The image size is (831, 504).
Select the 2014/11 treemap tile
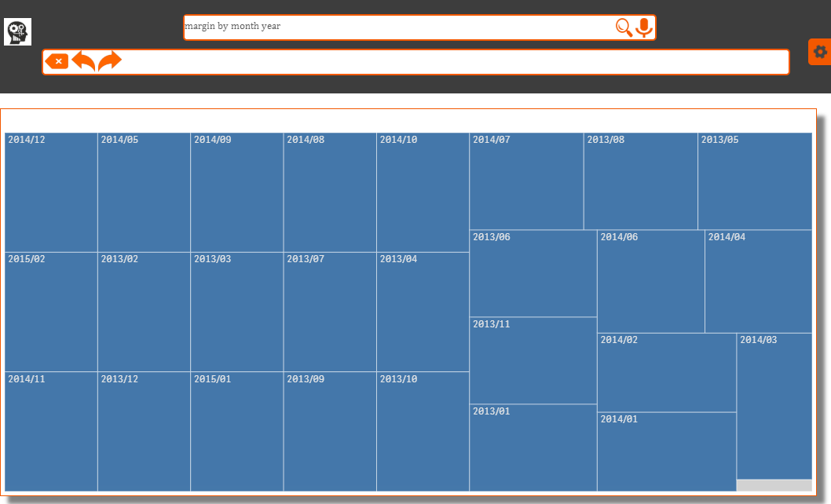[51, 432]
